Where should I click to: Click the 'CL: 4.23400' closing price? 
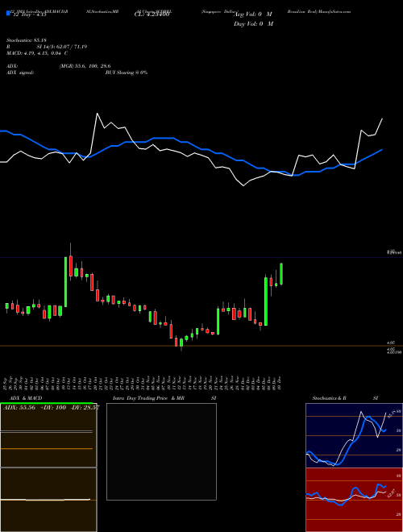[x=152, y=15]
